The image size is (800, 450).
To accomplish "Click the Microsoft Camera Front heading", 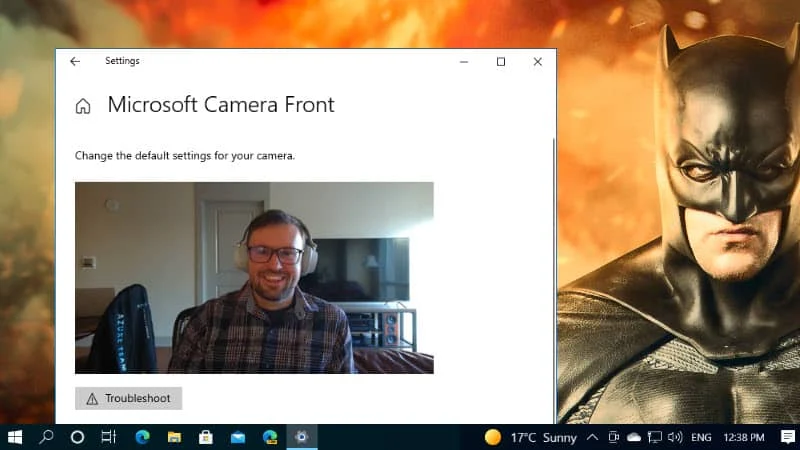I will [x=221, y=105].
